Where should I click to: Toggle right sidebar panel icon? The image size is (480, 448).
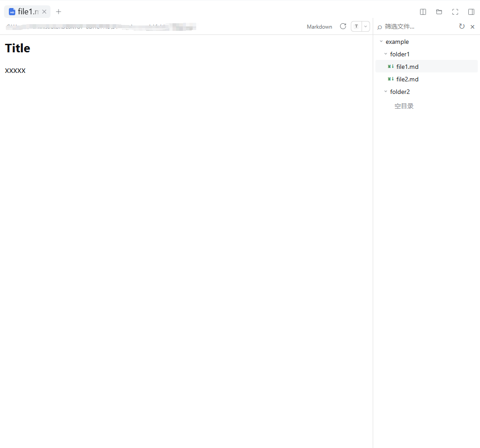click(x=471, y=12)
